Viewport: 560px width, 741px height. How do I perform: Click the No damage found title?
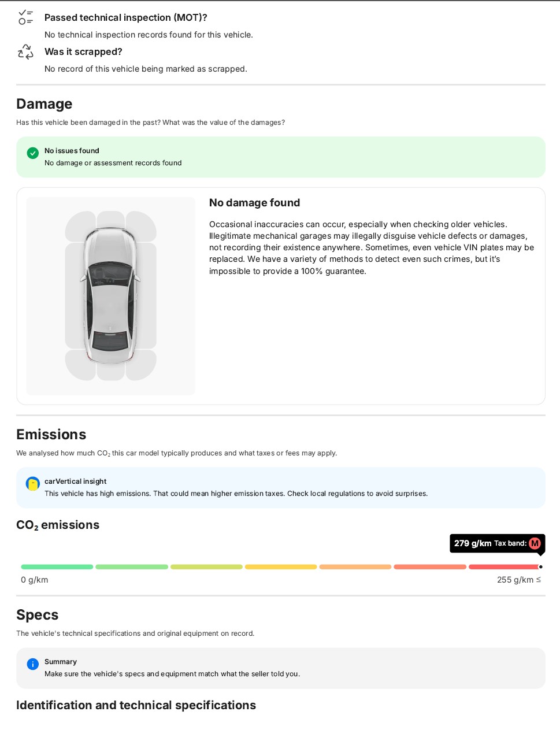pyautogui.click(x=254, y=203)
